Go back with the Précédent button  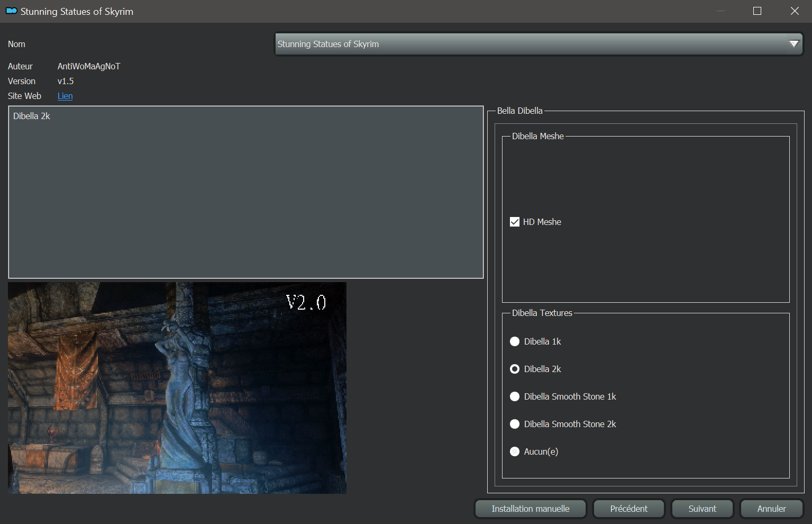tap(628, 509)
